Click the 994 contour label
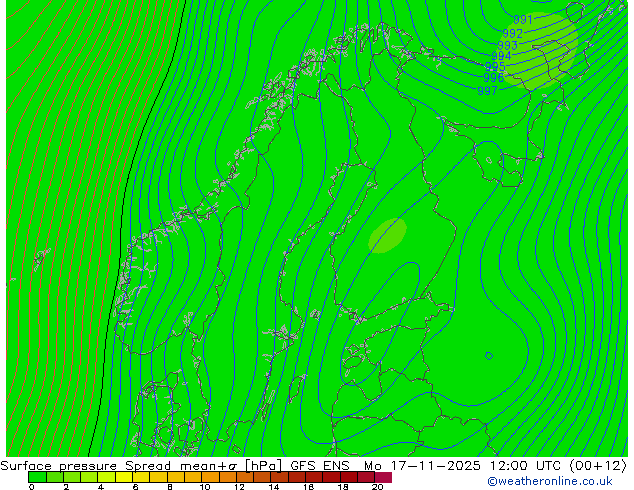Image resolution: width=634 pixels, height=490 pixels. [x=501, y=56]
